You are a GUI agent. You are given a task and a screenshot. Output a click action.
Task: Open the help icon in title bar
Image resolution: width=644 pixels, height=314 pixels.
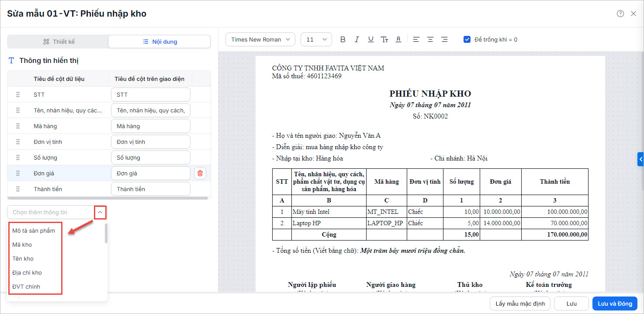[620, 14]
